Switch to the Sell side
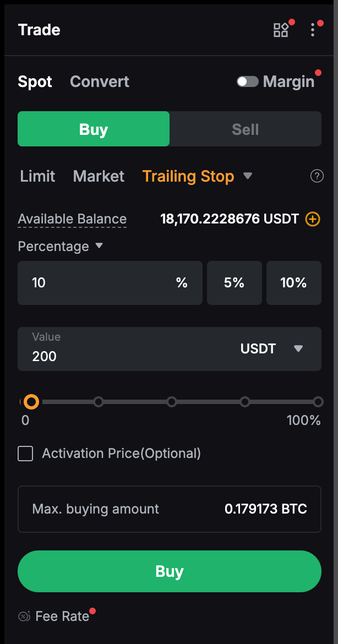 pyautogui.click(x=245, y=130)
